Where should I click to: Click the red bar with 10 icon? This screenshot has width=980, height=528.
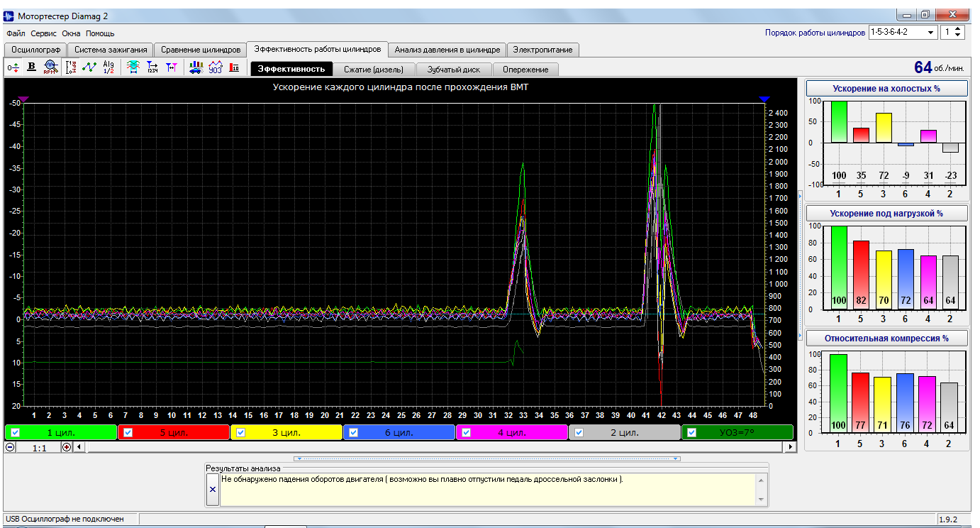point(233,67)
